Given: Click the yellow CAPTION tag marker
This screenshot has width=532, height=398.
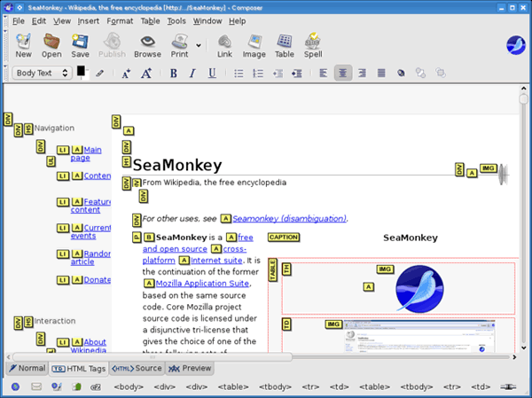Looking at the screenshot, I should tap(284, 238).
